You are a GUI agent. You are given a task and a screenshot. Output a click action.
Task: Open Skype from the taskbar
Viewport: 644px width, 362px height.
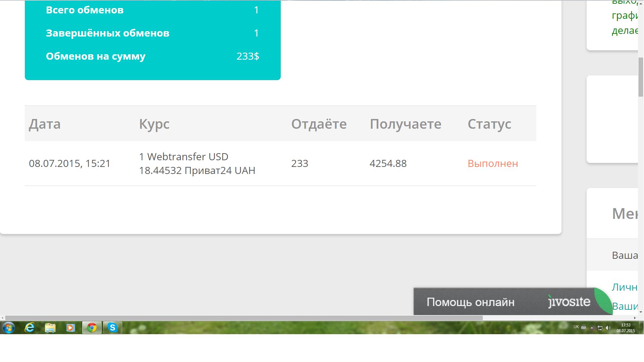112,327
